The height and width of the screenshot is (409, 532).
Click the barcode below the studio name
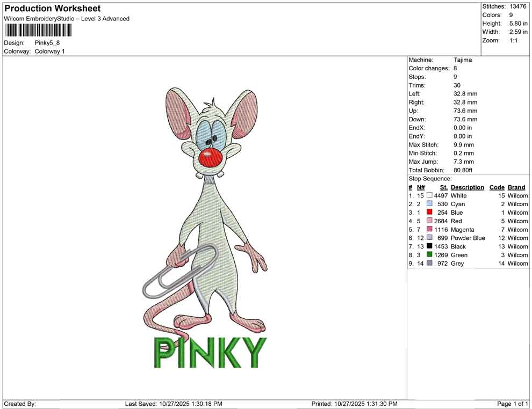[38, 31]
